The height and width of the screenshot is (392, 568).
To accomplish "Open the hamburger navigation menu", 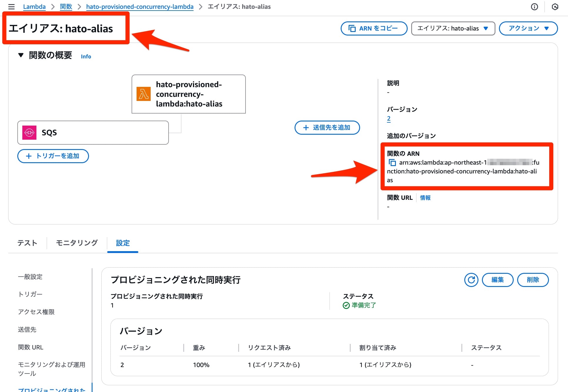I will 11,7.
